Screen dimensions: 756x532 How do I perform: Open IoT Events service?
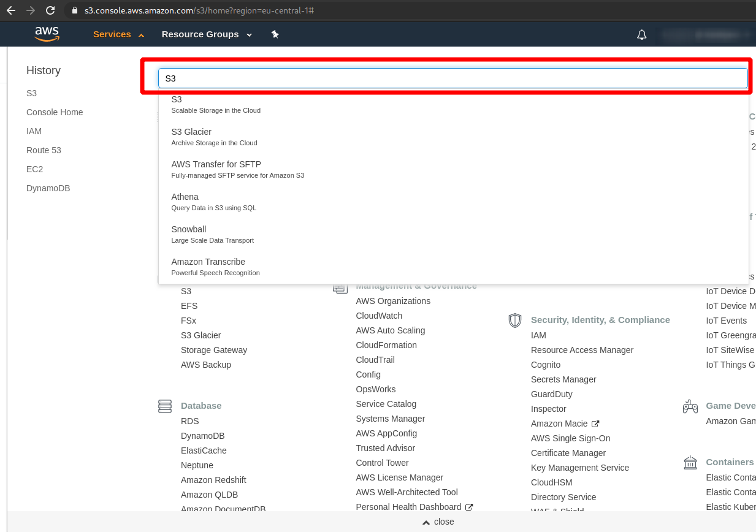(x=726, y=321)
